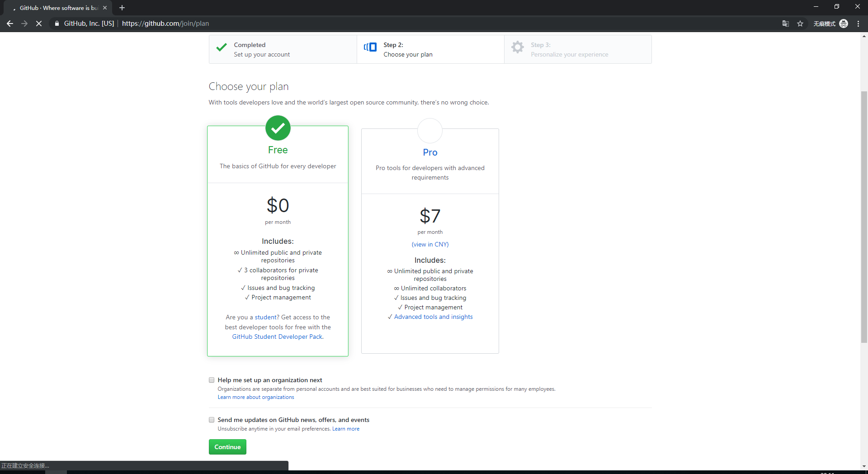This screenshot has height=474, width=868.
Task: Click the Step 3 gear icon
Action: (x=518, y=47)
